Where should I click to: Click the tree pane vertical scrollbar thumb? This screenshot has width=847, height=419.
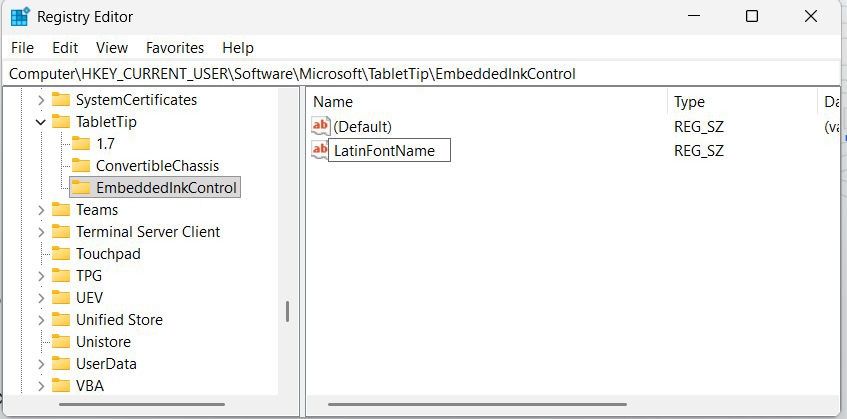[x=287, y=312]
